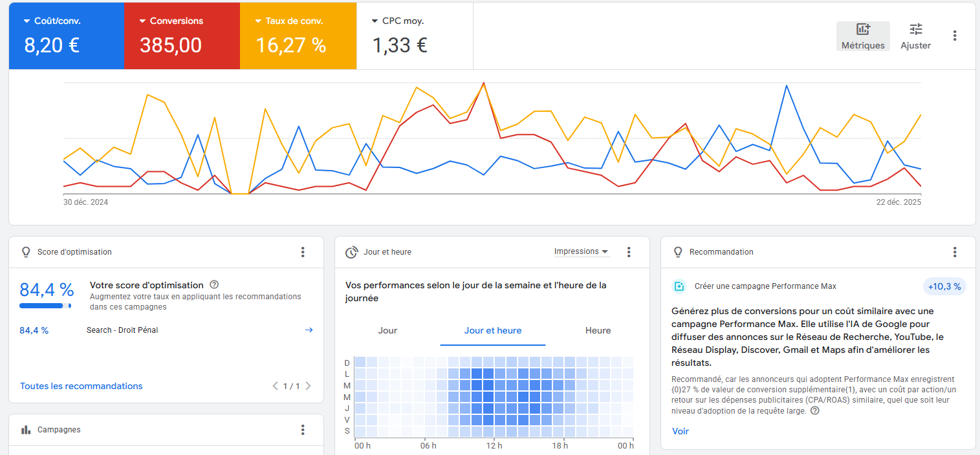
Task: Click the optimization score progress bar
Action: 45,306
